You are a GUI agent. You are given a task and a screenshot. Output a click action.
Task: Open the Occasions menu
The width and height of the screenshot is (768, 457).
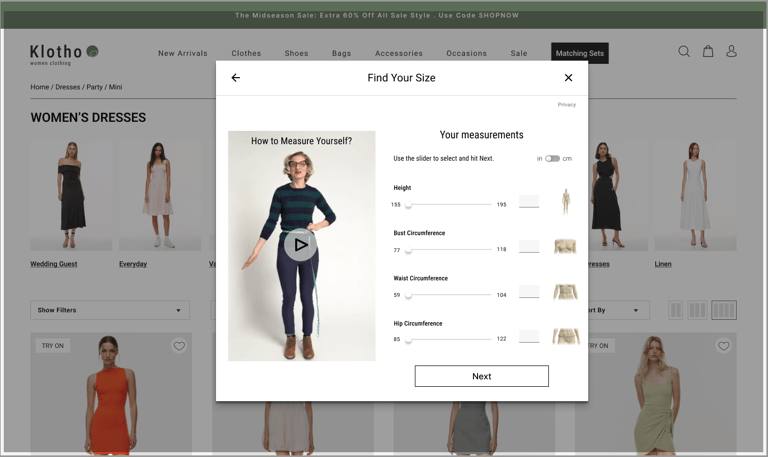tap(466, 53)
